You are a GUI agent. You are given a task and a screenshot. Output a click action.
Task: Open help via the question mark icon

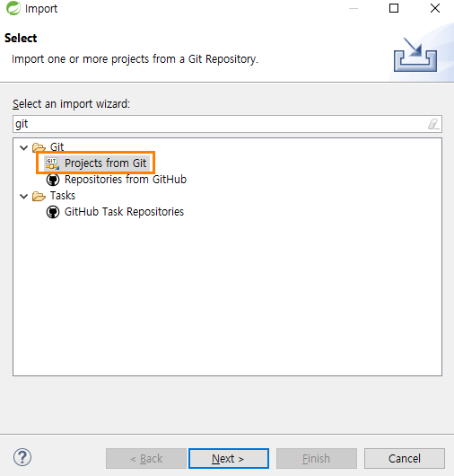coord(22,457)
